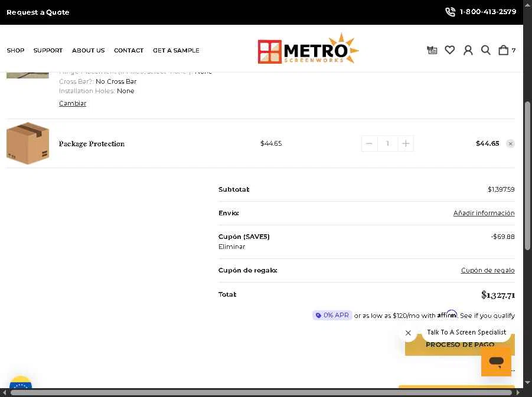This screenshot has width=532, height=397.
Task: Close the Talk To A Screen Specialist bubble
Action: [x=408, y=333]
